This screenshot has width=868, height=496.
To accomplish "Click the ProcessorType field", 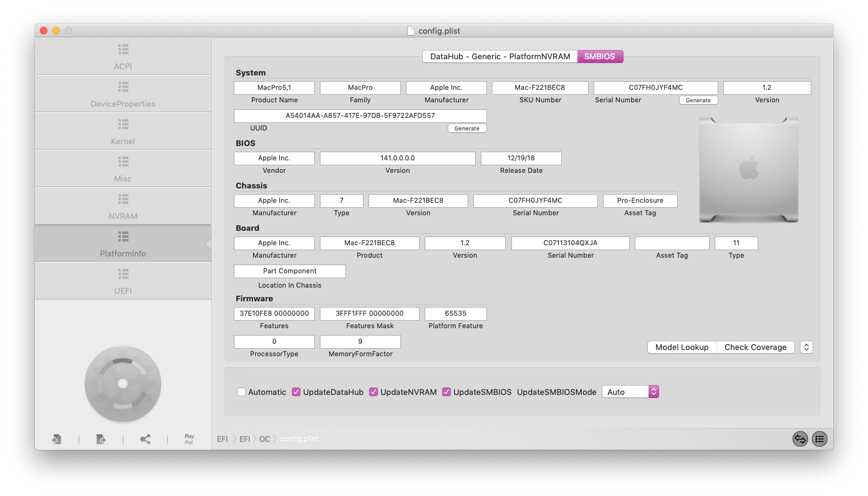I will point(274,342).
